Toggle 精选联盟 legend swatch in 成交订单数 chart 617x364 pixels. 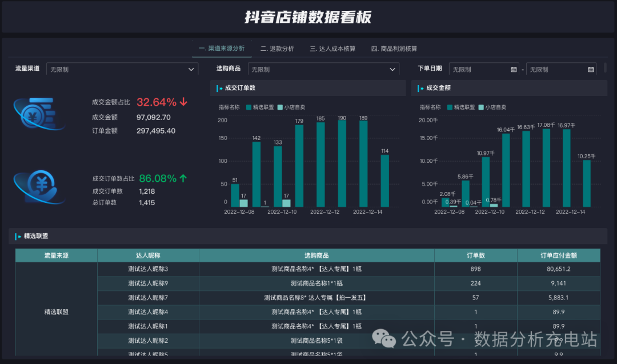click(x=249, y=107)
